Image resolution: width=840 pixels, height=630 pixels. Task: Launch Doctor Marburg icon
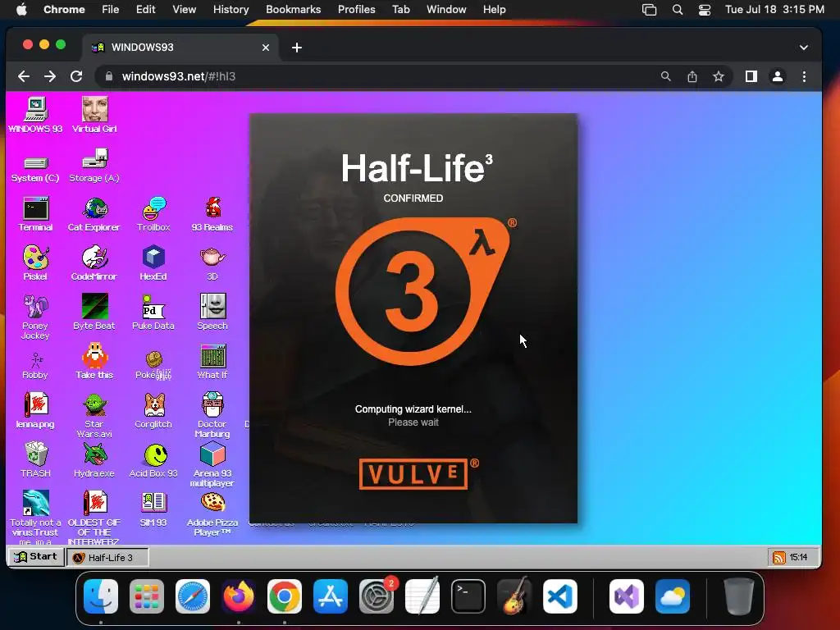click(212, 415)
